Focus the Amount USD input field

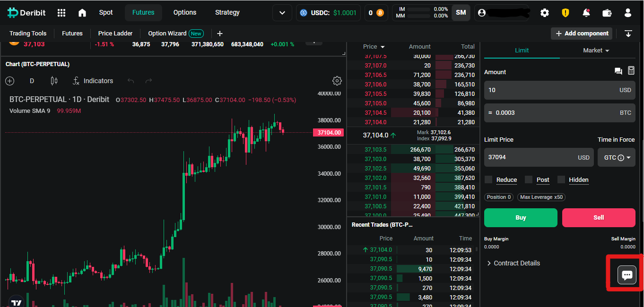coord(560,90)
